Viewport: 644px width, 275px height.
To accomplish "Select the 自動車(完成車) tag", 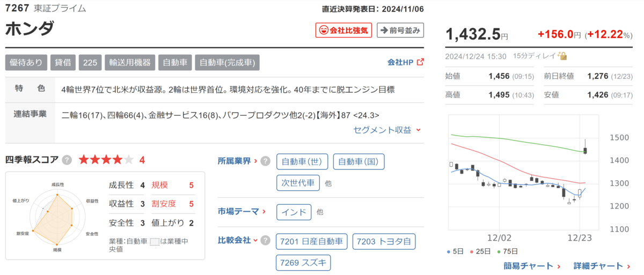I will click(x=227, y=62).
